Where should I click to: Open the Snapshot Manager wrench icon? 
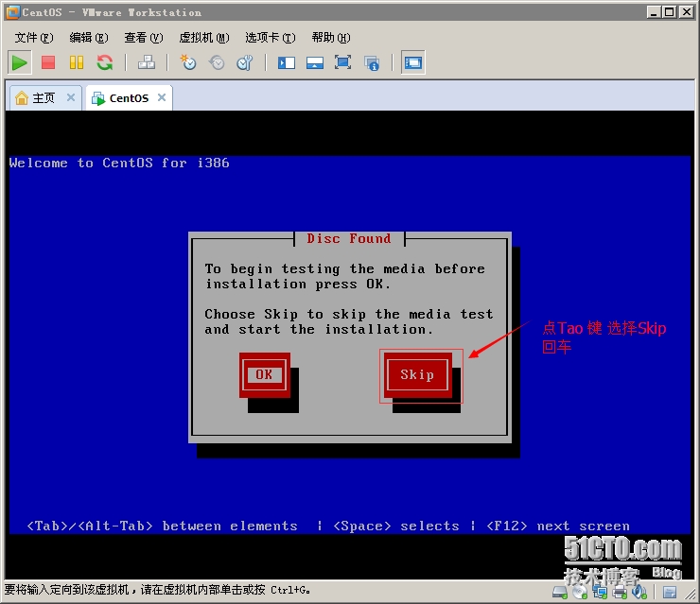245,62
